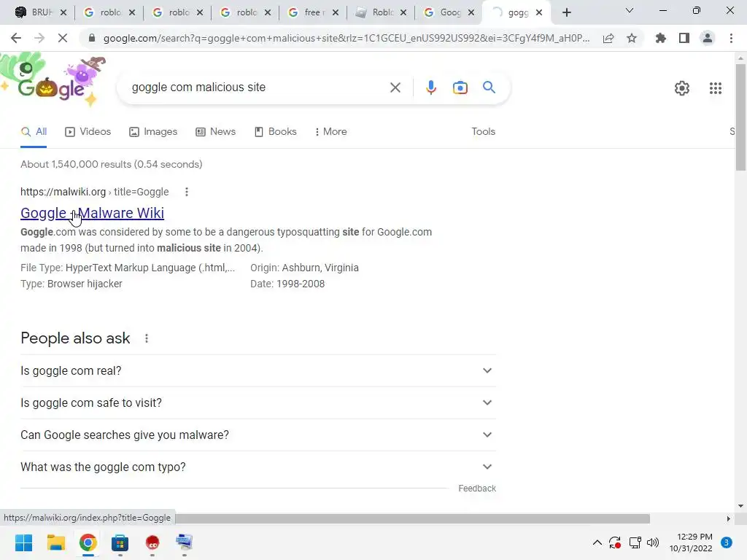Open the taskbar clock and date
Image resolution: width=747 pixels, height=560 pixels.
pyautogui.click(x=691, y=542)
